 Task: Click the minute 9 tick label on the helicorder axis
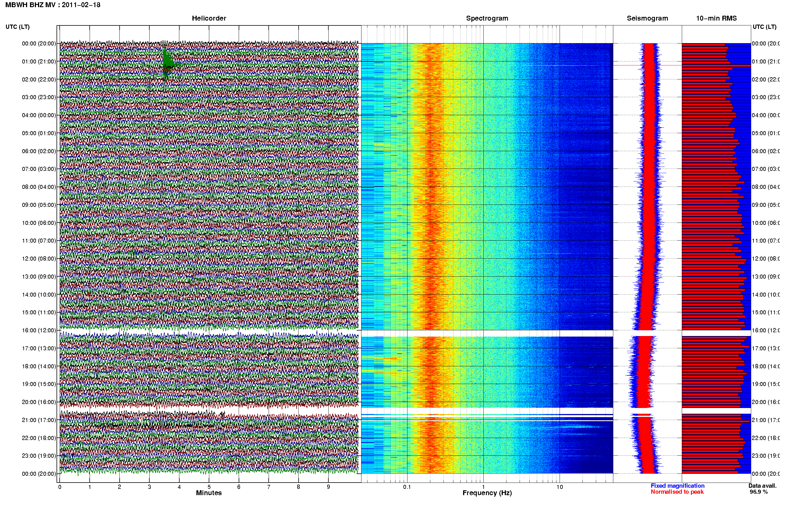click(328, 487)
